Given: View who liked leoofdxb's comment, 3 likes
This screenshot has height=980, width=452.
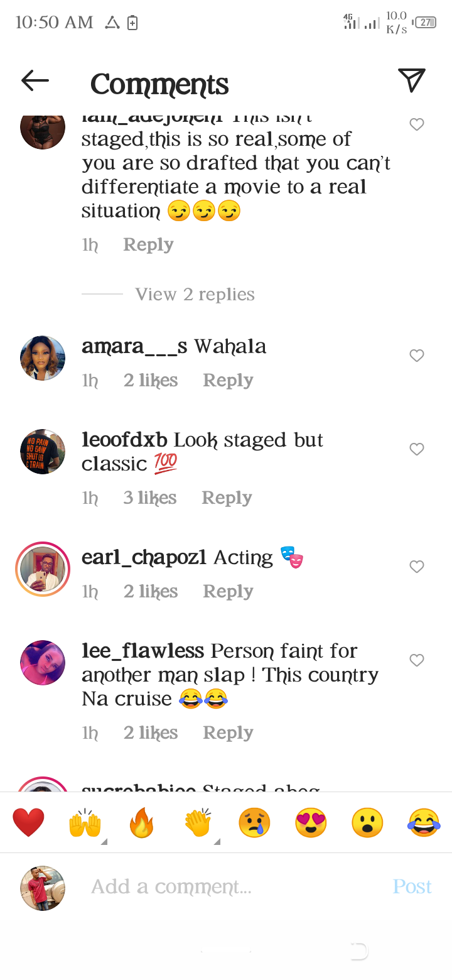Looking at the screenshot, I should 150,498.
